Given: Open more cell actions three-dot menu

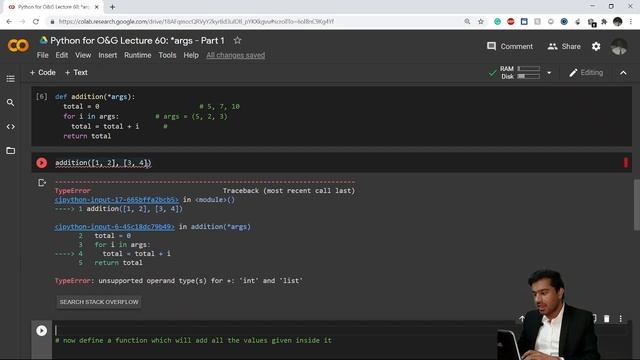Looking at the screenshot, I should click(x=620, y=318).
